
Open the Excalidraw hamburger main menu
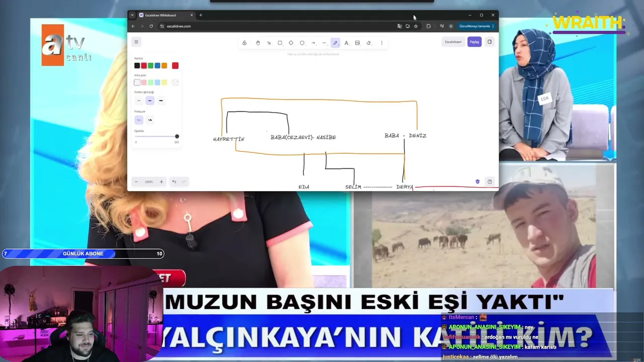(x=136, y=42)
